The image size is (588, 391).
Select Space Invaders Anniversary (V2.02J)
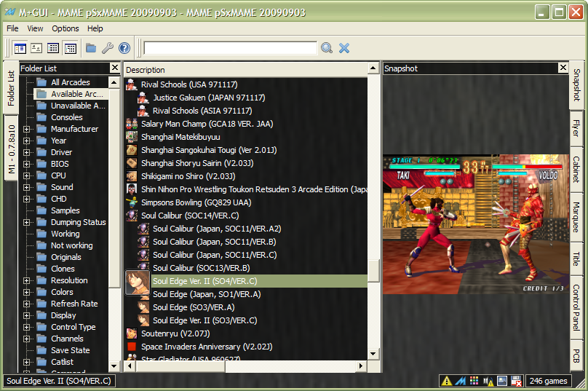pyautogui.click(x=207, y=347)
